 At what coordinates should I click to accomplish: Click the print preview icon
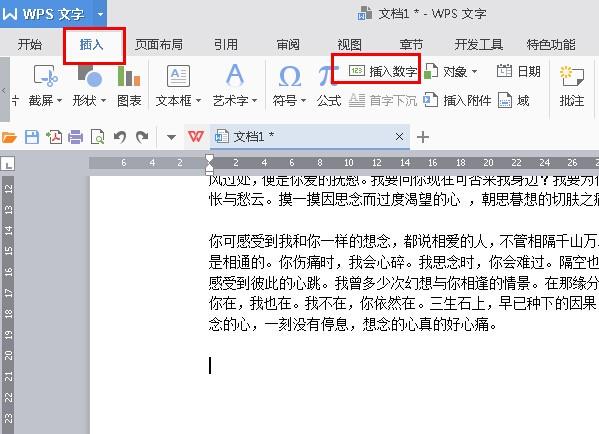pyautogui.click(x=97, y=137)
